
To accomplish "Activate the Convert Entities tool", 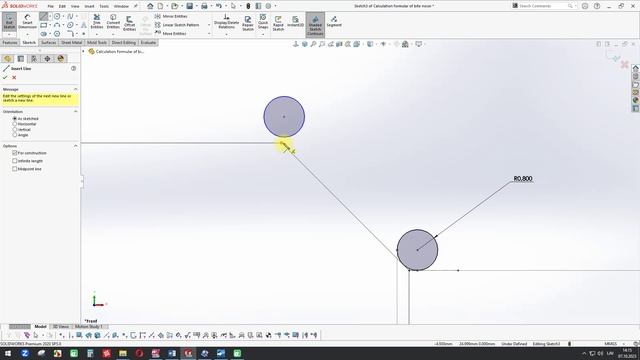I will (113, 21).
